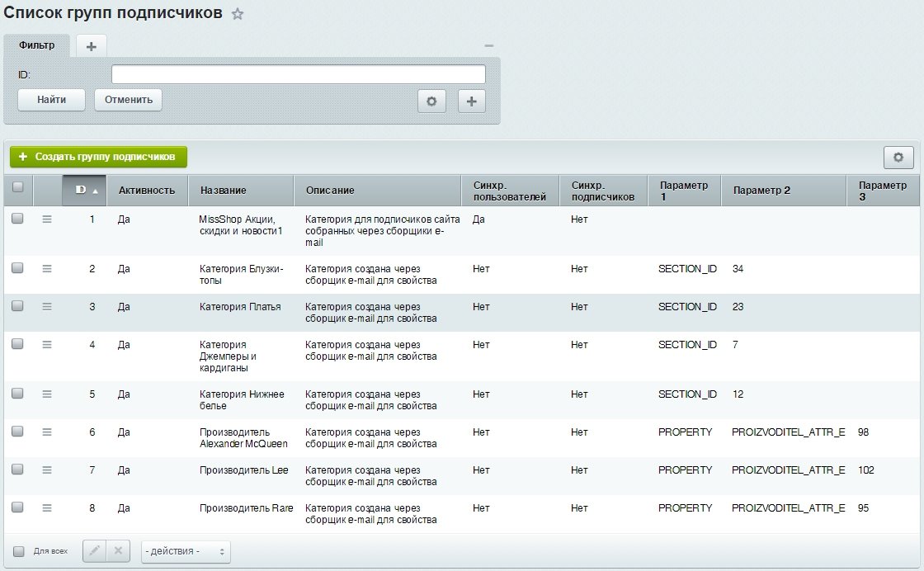Click SECTION_ID value in row 2
Image resolution: width=924 pixels, height=571 pixels.
(x=687, y=269)
